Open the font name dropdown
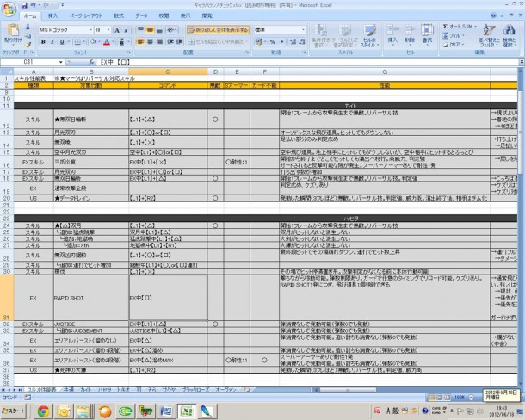This screenshot has height=420, width=525. [90, 30]
